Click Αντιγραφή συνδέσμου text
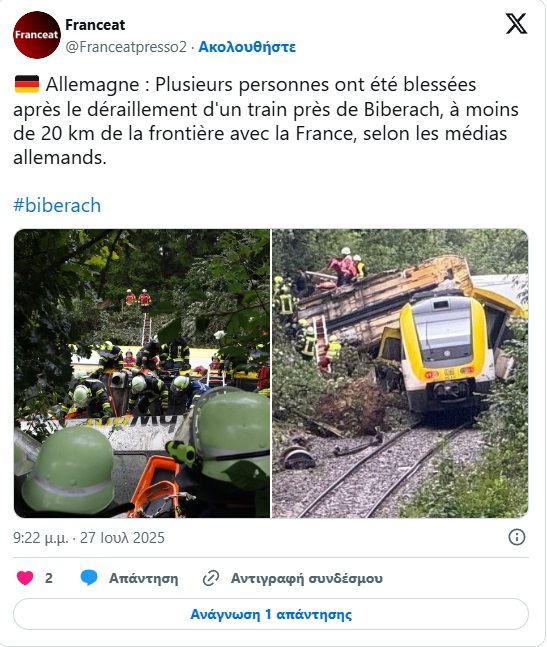Image resolution: width=547 pixels, height=647 pixels. (x=307, y=578)
